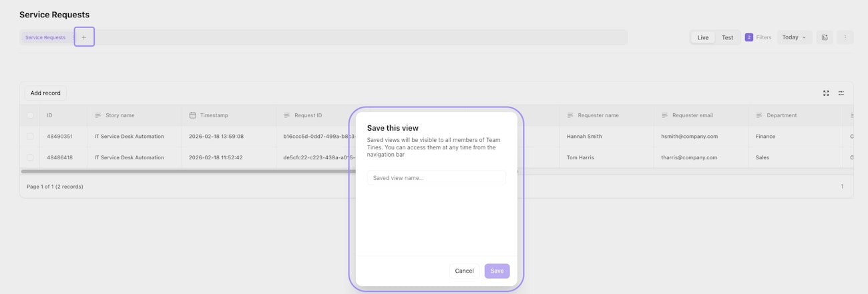Click the Timestamp column header label
This screenshot has width=868, height=294.
point(214,115)
